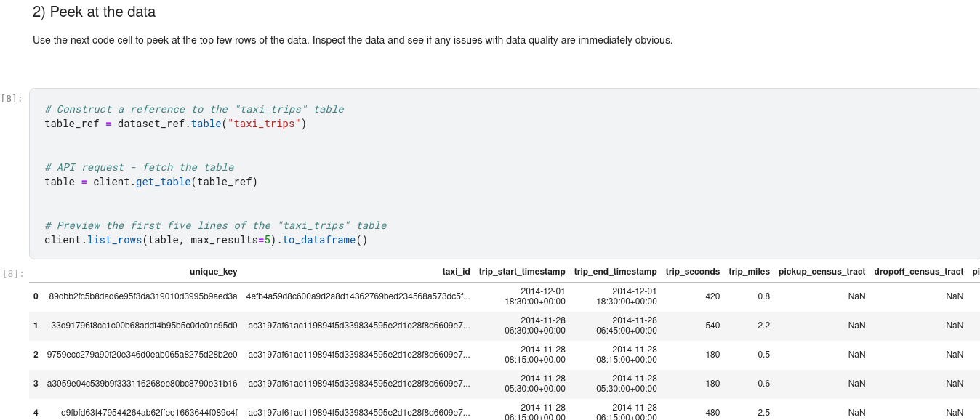The image size is (980, 420).
Task: Place cursor on the table_ref assignment line
Action: coord(175,124)
